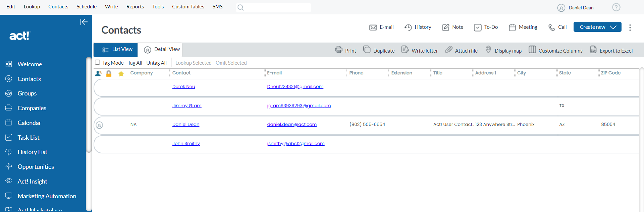
Task: Open the help question mark icon
Action: 616,7
